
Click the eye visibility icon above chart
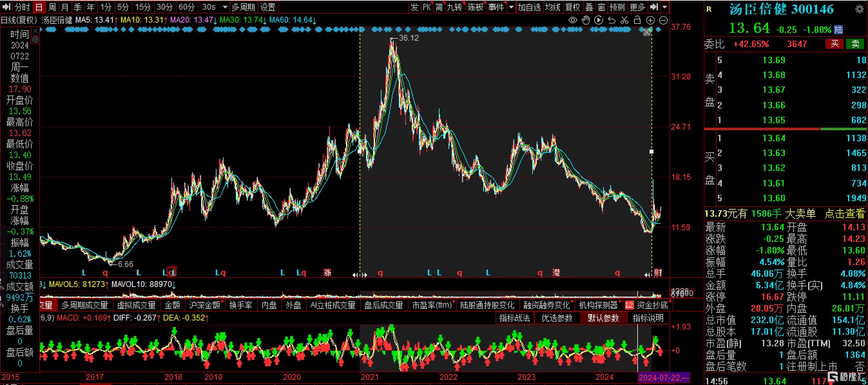tap(573, 20)
